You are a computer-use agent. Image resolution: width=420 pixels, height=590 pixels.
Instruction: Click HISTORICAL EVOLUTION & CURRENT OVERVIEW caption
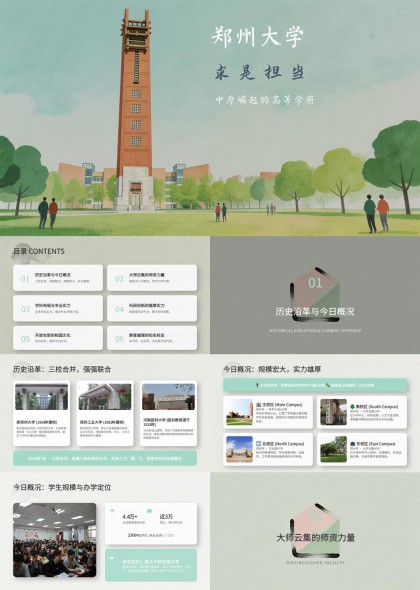click(x=315, y=330)
